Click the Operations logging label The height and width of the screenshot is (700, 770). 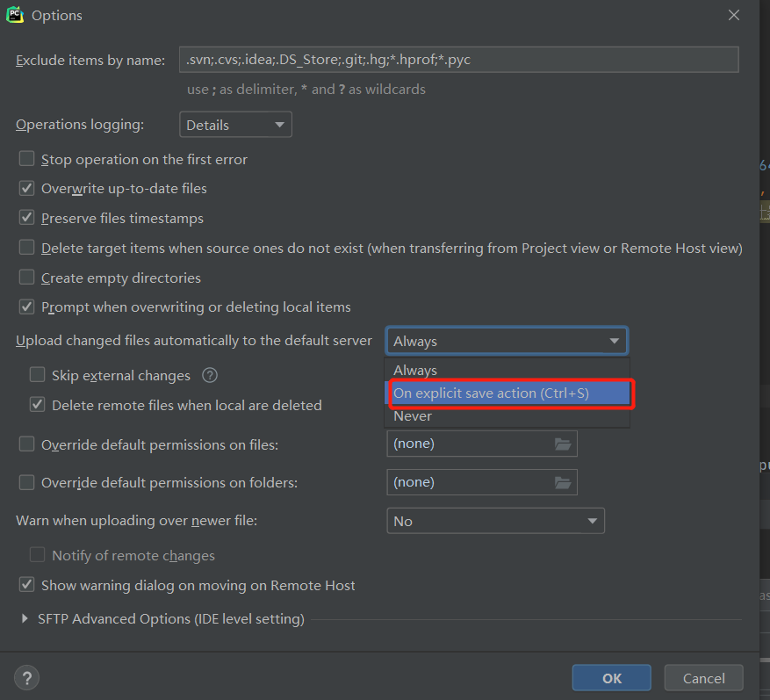pyautogui.click(x=80, y=125)
